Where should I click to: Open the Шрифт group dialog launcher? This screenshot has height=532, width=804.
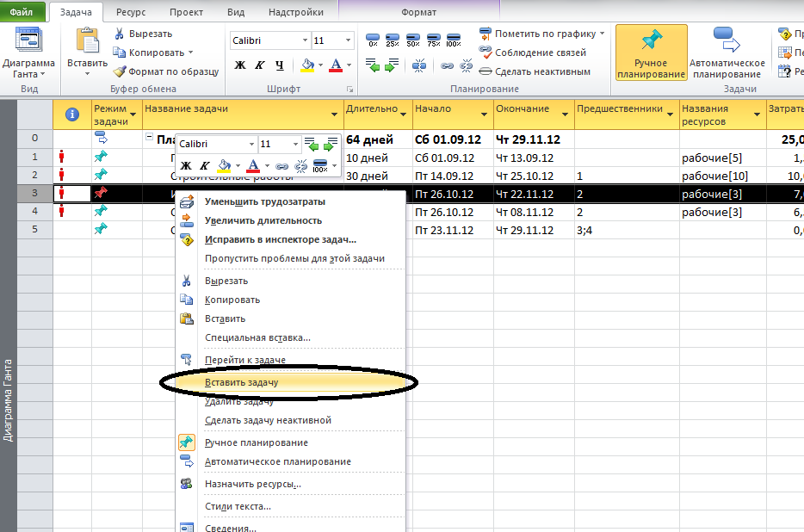350,90
